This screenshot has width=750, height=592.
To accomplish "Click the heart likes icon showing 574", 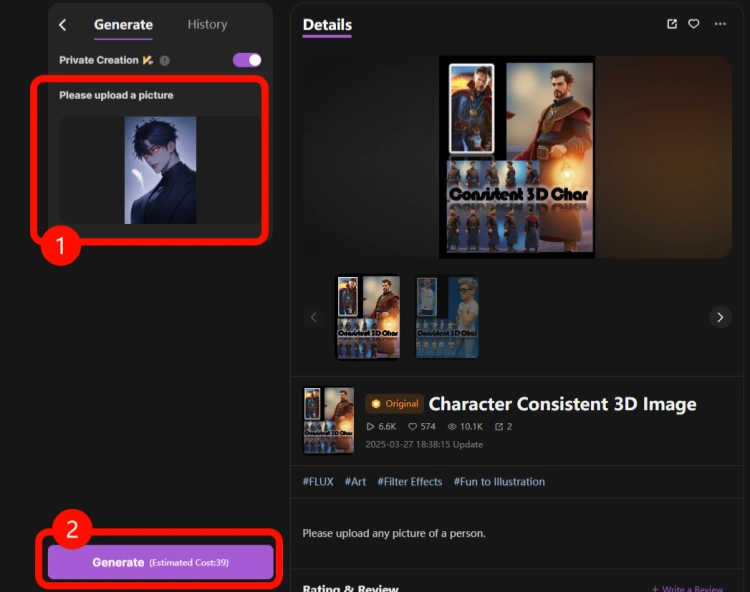I will (x=412, y=427).
